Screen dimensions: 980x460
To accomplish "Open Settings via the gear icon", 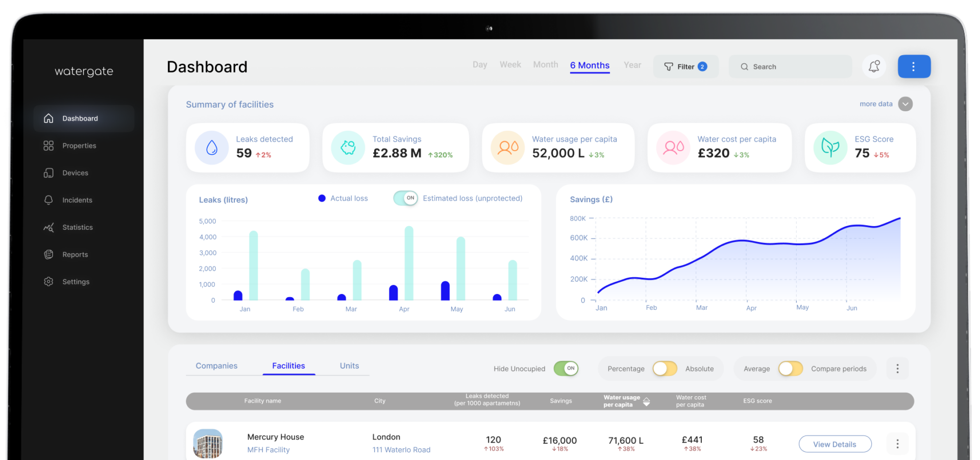I will coord(48,281).
